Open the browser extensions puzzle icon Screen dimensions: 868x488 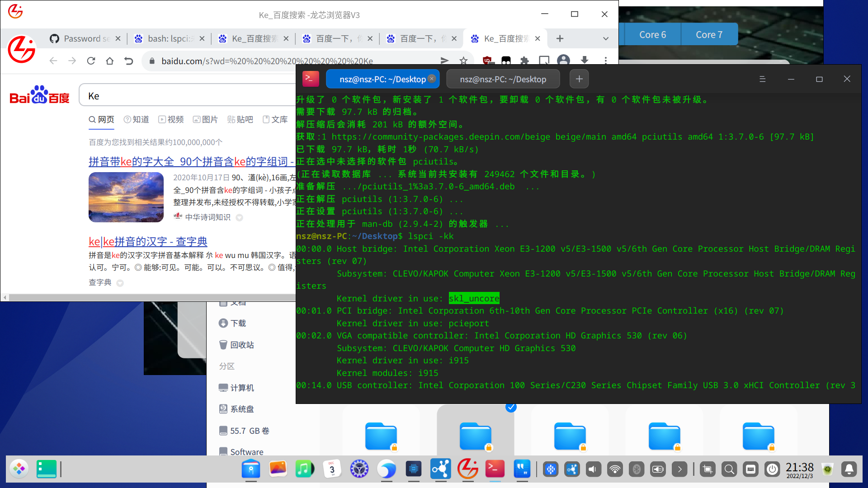[x=524, y=61]
